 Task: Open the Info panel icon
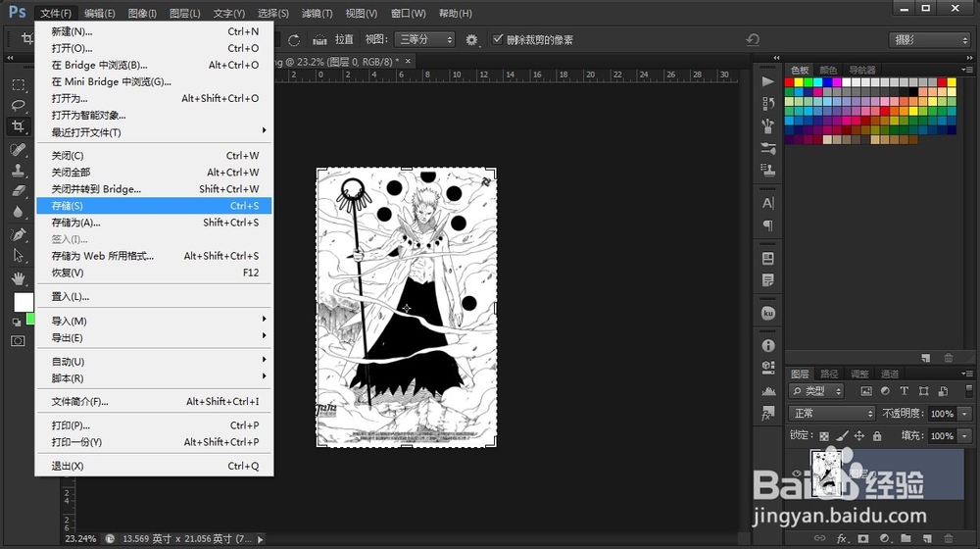pos(768,346)
